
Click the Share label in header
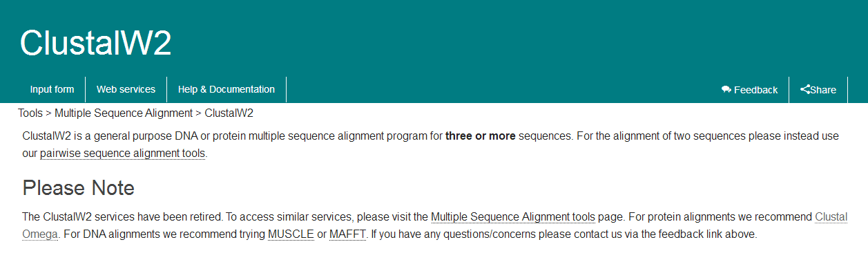(x=823, y=90)
